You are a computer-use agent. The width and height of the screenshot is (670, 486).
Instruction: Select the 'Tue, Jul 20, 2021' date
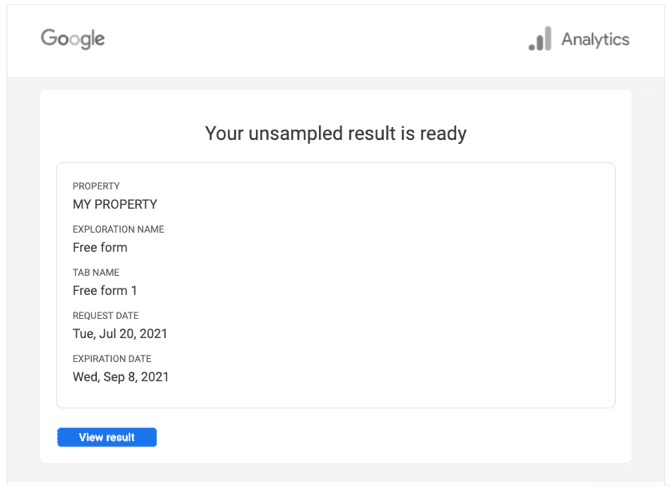pyautogui.click(x=120, y=334)
